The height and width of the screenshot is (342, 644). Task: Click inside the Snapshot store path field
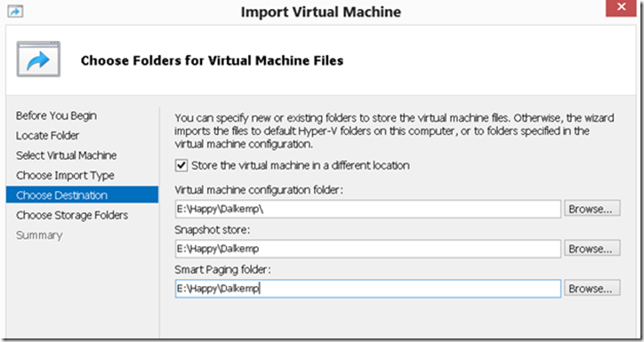point(367,249)
